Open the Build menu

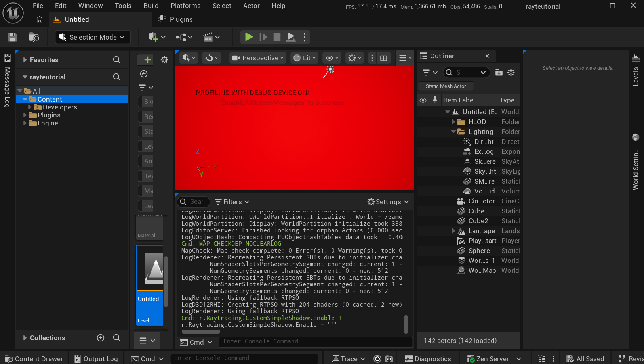pyautogui.click(x=151, y=6)
